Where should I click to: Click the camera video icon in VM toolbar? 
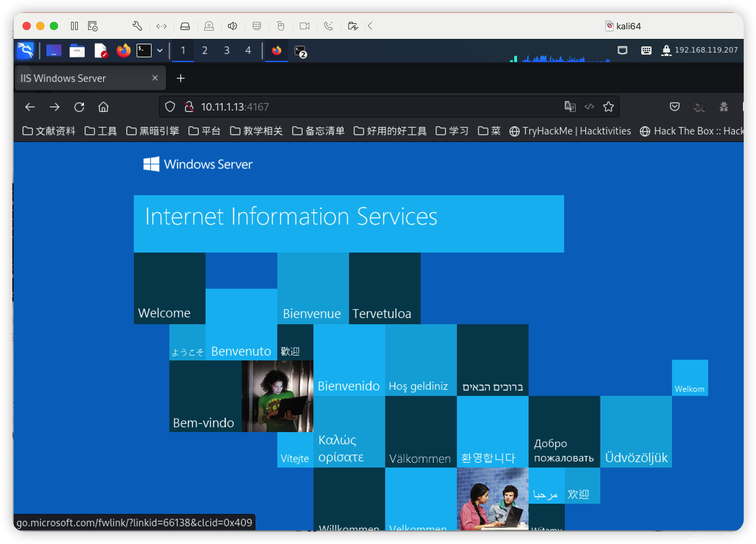[x=305, y=26]
